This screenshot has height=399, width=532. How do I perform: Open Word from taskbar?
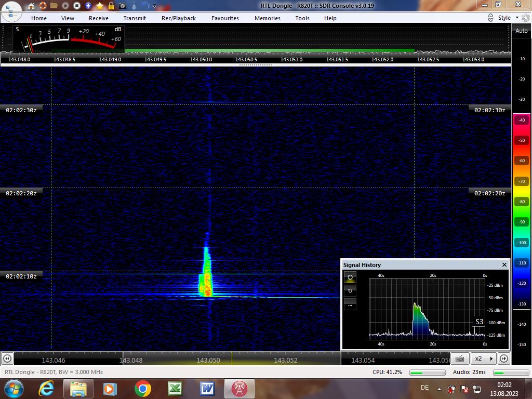point(207,389)
